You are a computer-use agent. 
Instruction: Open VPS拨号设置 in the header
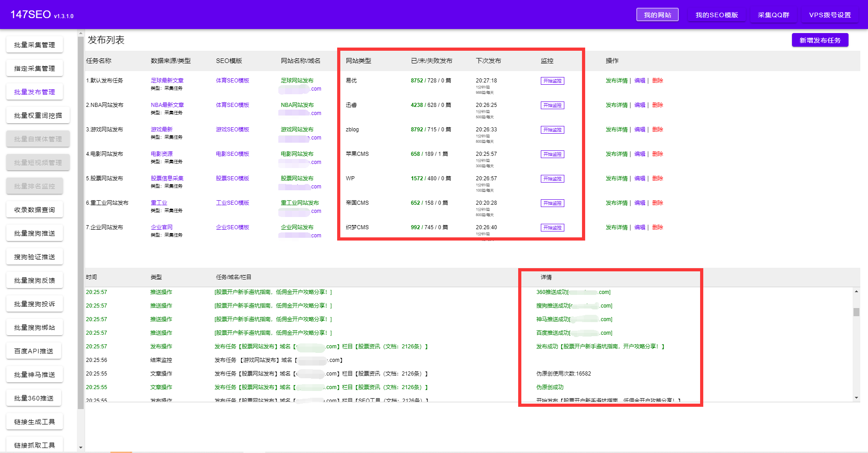coord(830,15)
